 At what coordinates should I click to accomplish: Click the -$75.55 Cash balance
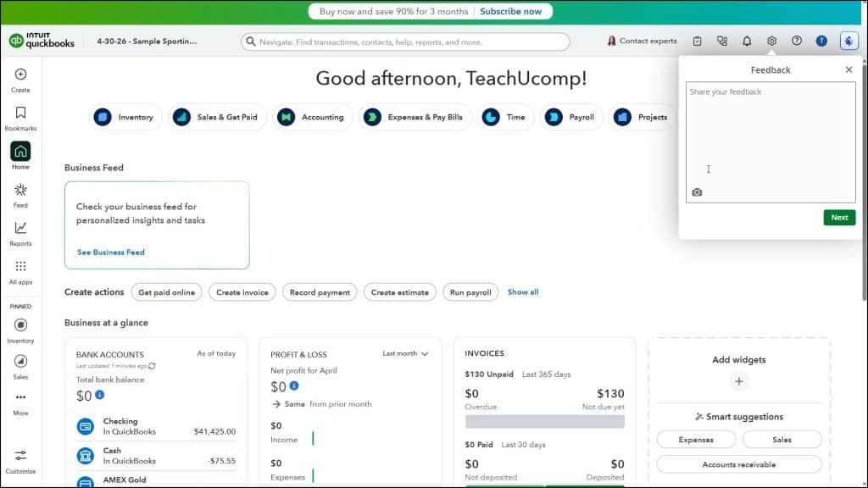pos(222,460)
